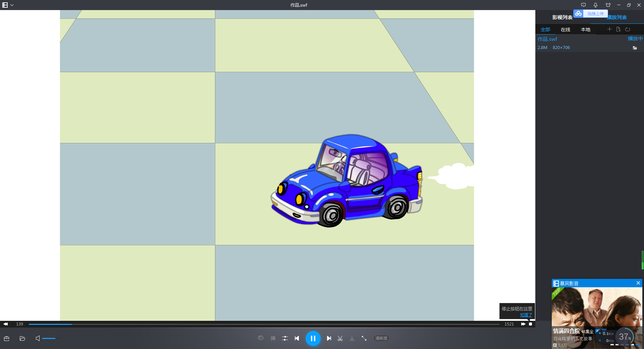The height and width of the screenshot is (349, 644).
Task: Change loop mode via circular arrow icon
Action: tap(628, 29)
